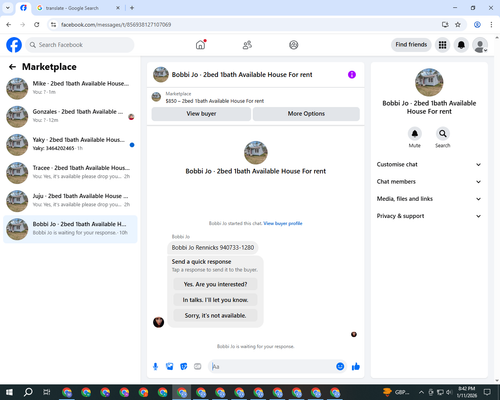Click the More Options button
Screen dimensions: 500x400
pos(306,114)
